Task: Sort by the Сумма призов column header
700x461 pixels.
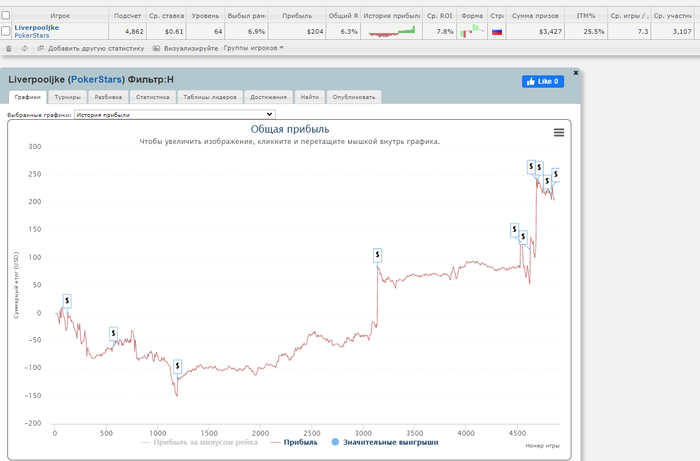Action: 535,16
